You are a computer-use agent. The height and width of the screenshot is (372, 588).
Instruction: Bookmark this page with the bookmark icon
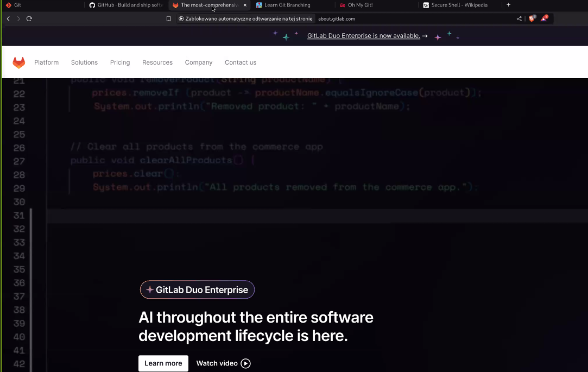click(168, 19)
